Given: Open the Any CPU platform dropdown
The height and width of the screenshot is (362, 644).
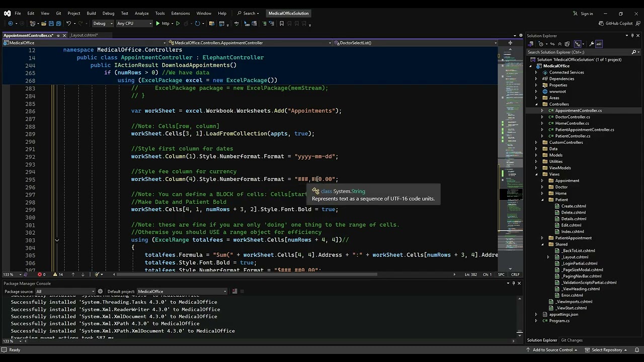Looking at the screenshot, I should pos(133,24).
